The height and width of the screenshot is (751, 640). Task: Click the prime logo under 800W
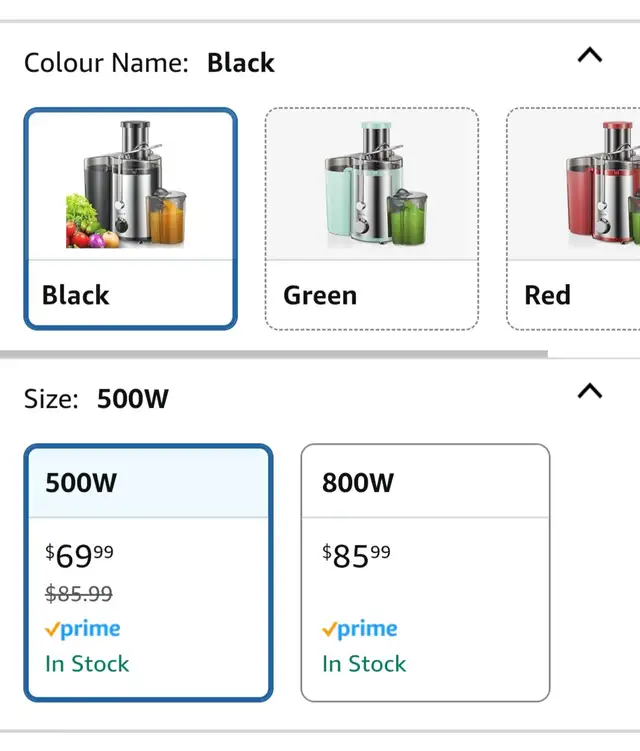click(x=360, y=629)
